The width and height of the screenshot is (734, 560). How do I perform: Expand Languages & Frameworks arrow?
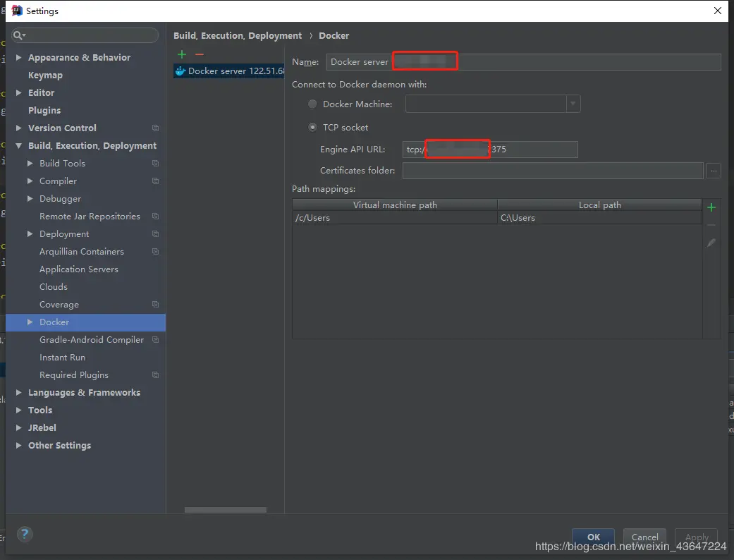[19, 392]
